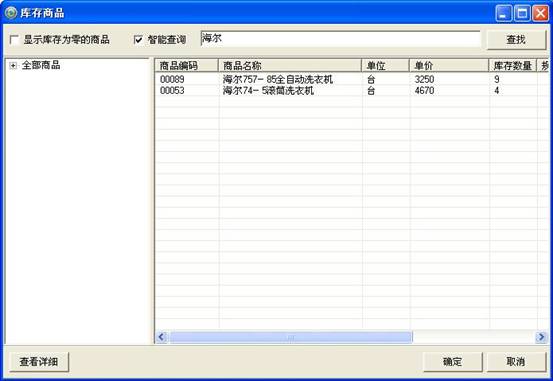
Task: Click the left scroll arrow
Action: pyautogui.click(x=162, y=337)
